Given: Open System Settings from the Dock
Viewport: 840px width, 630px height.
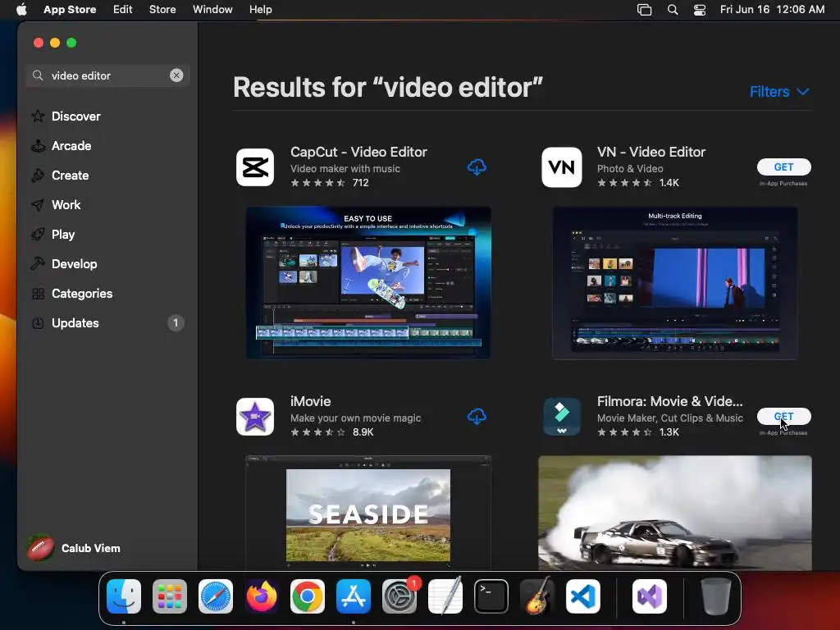Looking at the screenshot, I should coord(399,596).
